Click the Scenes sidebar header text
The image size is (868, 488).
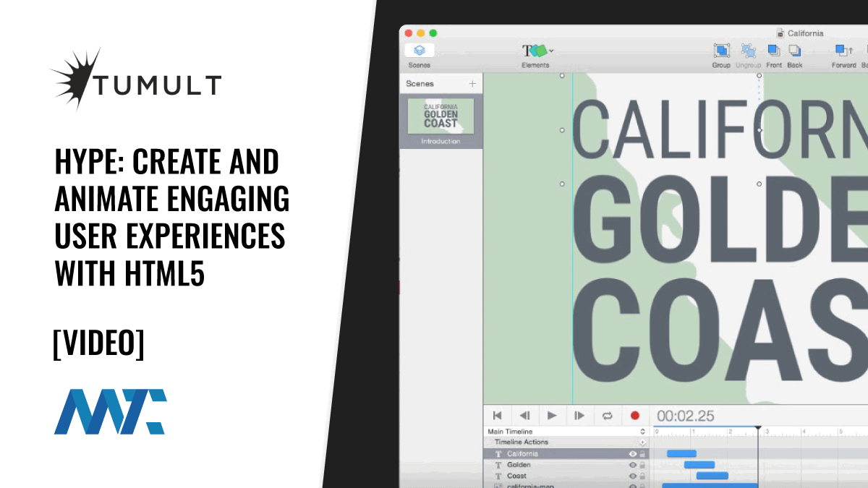click(420, 84)
